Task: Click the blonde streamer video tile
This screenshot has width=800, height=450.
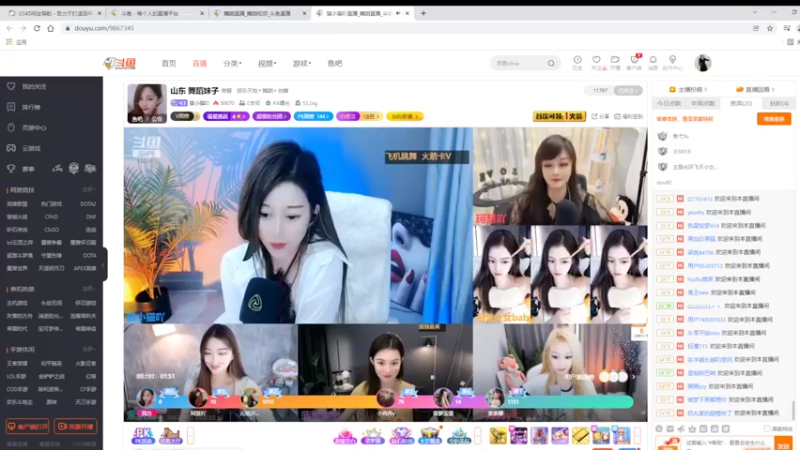Action: [560, 372]
